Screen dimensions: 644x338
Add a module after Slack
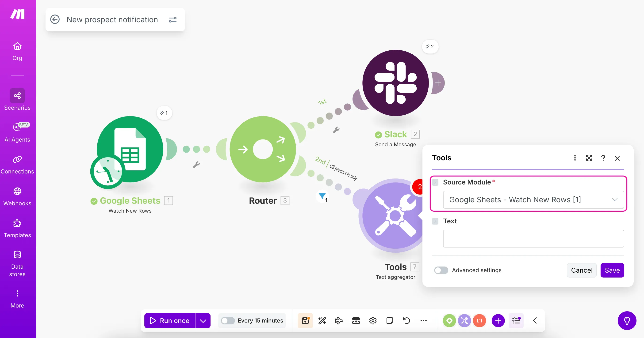(x=438, y=83)
